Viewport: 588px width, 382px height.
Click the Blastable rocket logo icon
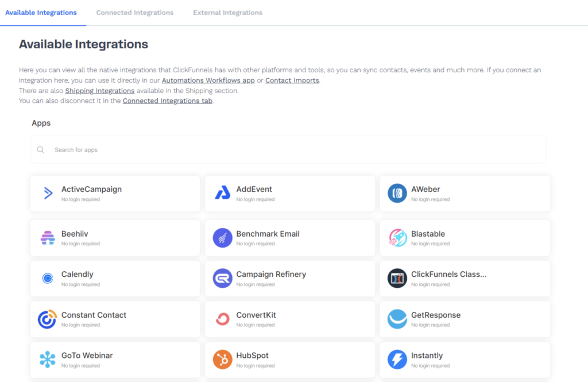[397, 238]
